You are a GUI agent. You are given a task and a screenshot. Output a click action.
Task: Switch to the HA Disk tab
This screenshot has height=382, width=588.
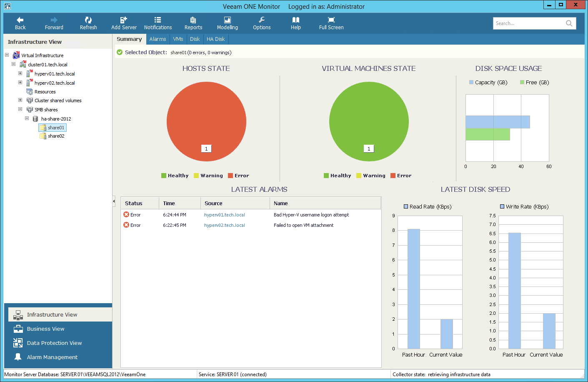pos(215,39)
